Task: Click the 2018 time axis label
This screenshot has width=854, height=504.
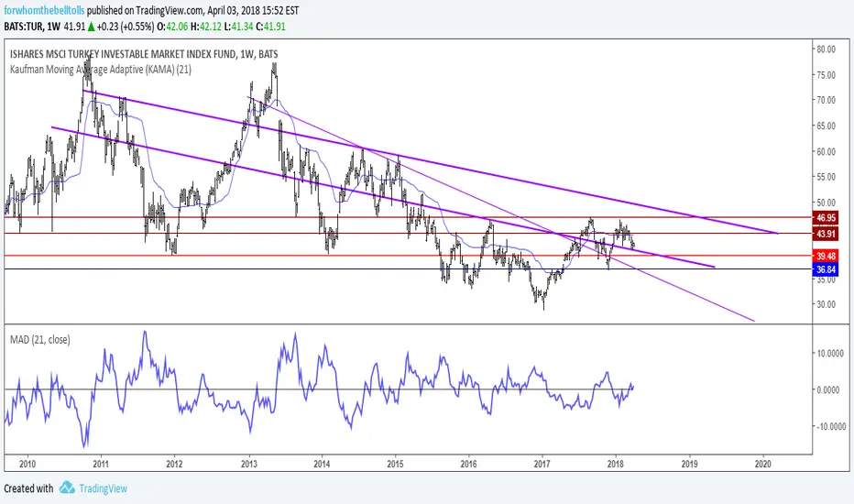Action: [616, 464]
